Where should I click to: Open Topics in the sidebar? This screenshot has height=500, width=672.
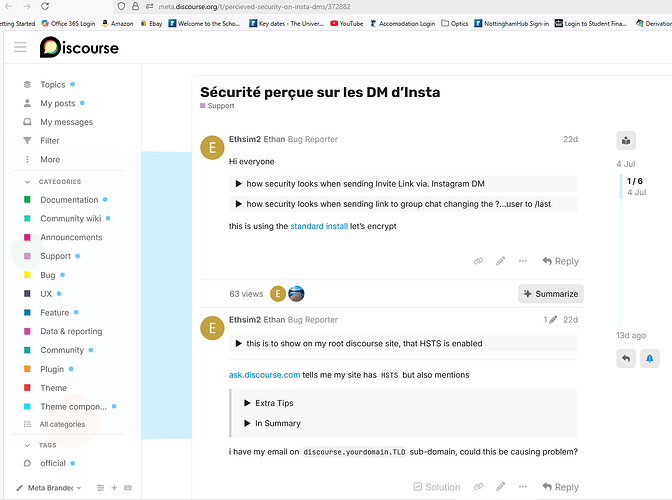pos(53,84)
